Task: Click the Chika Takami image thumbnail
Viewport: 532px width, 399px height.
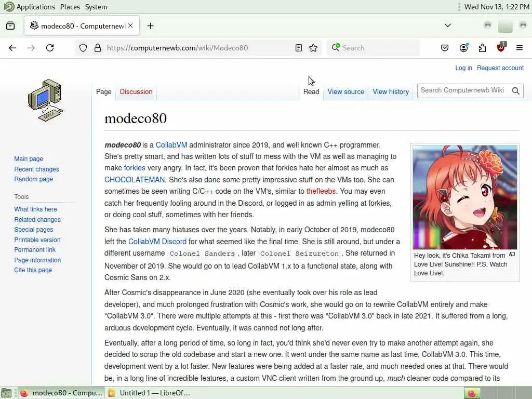Action: point(465,197)
